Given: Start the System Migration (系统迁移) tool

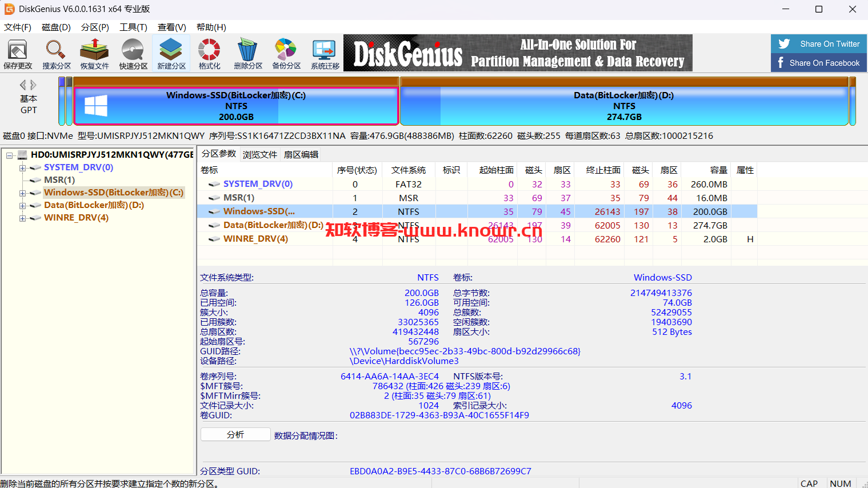Looking at the screenshot, I should [x=325, y=54].
